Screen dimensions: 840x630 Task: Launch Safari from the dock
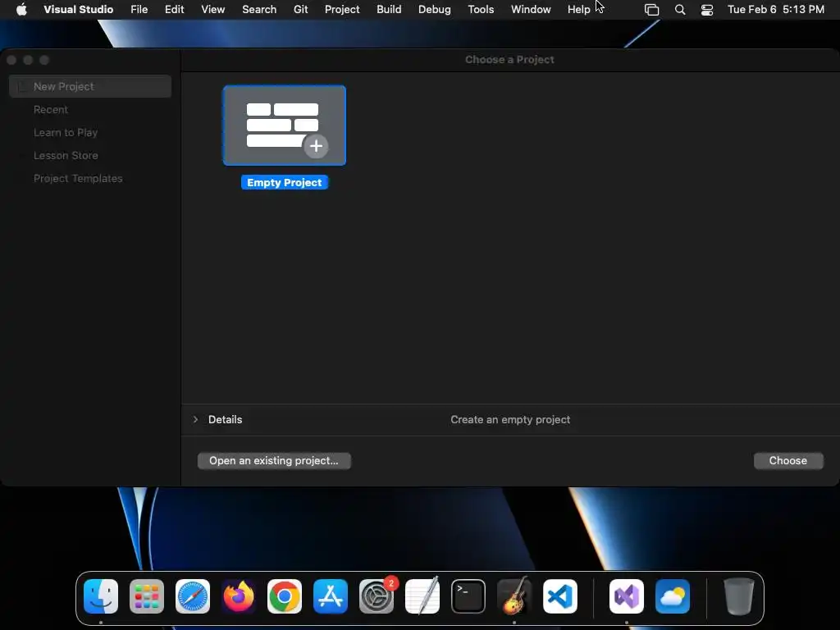pos(193,596)
